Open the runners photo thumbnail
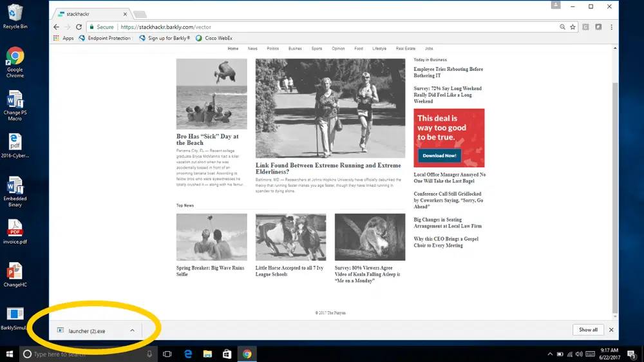This screenshot has height=362, width=644. 330,108
